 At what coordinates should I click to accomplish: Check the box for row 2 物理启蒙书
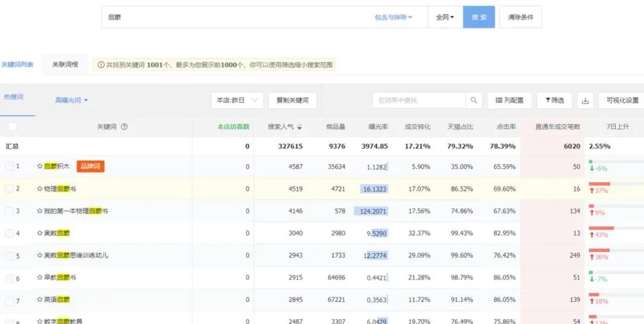(x=10, y=189)
